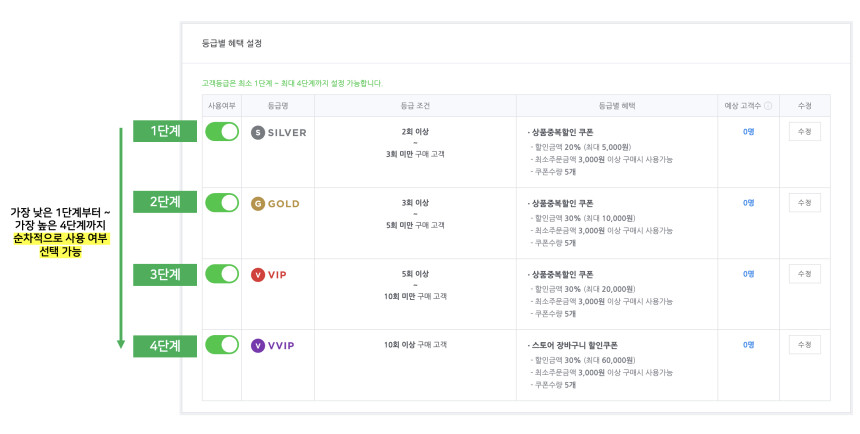The image size is (860, 434).
Task: Edit the VVIP grade with 수정
Action: click(805, 345)
